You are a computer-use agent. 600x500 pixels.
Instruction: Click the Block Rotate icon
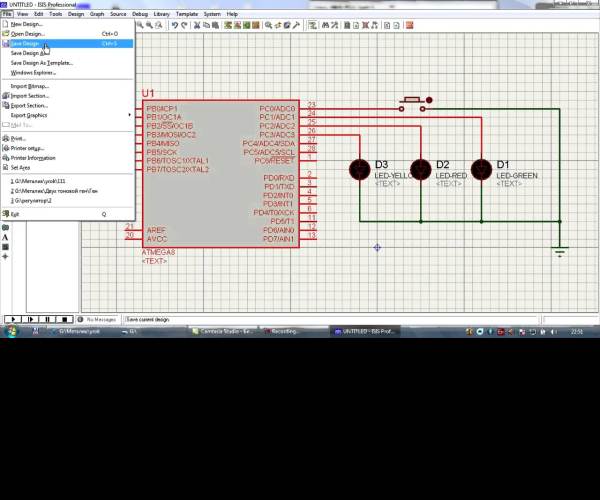click(247, 25)
